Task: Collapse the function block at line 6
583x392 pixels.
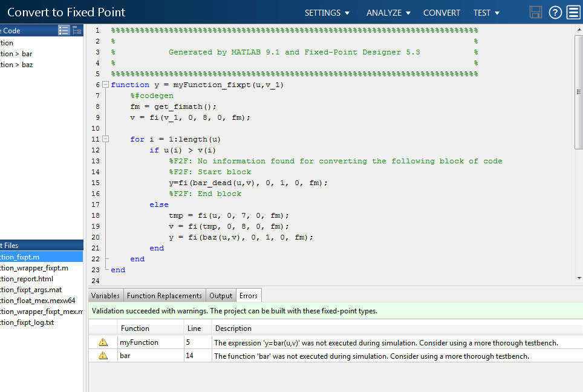Action: pyautogui.click(x=106, y=85)
